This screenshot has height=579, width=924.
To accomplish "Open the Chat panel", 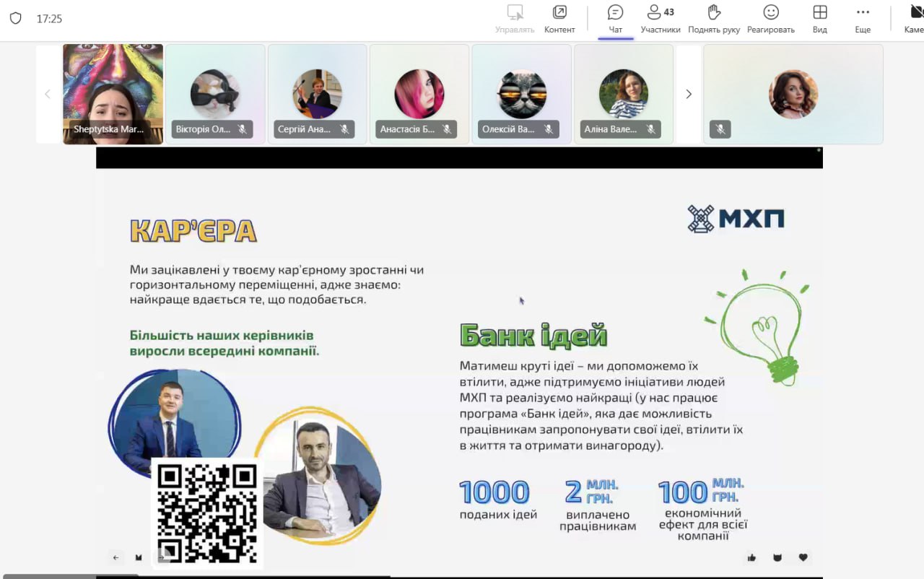I will point(615,19).
